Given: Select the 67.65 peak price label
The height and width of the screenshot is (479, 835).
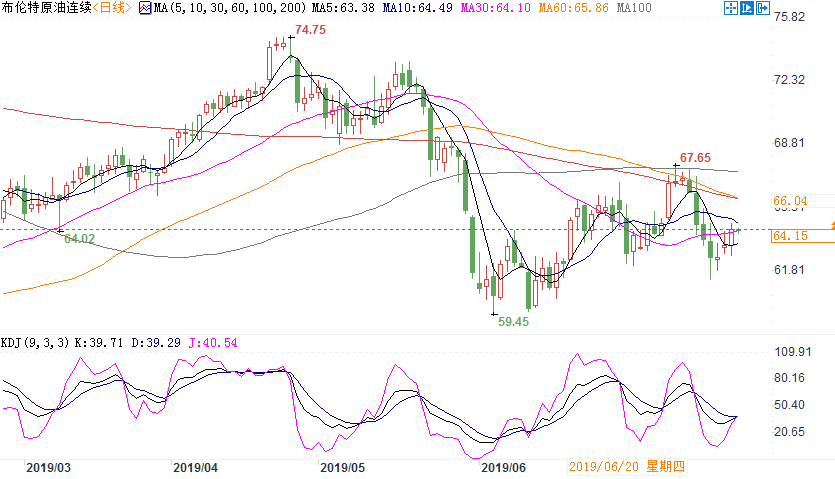Looking at the screenshot, I should click(695, 158).
